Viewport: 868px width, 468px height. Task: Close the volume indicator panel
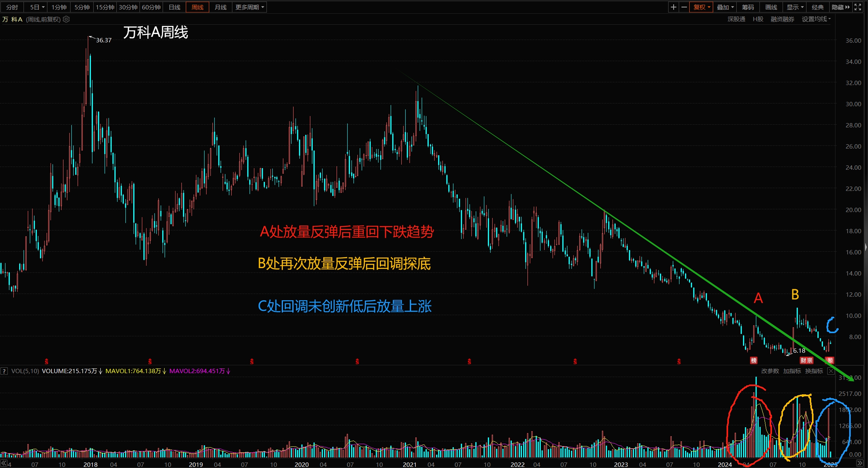(x=831, y=371)
